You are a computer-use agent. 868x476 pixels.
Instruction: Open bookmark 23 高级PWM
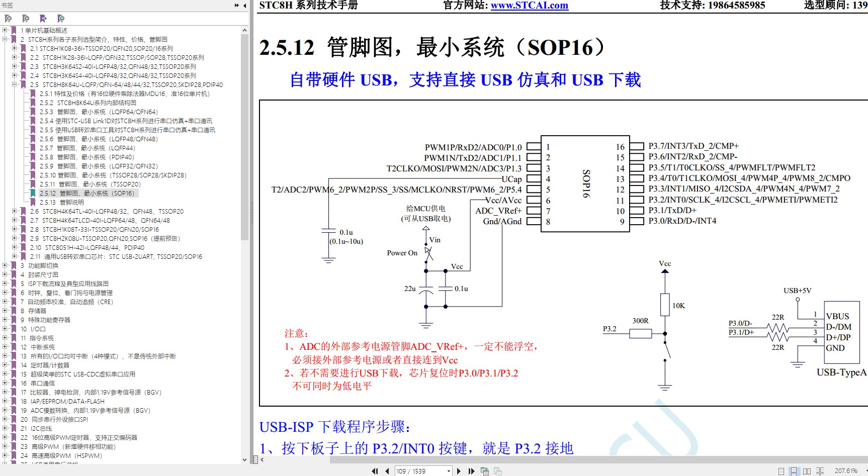(68, 446)
